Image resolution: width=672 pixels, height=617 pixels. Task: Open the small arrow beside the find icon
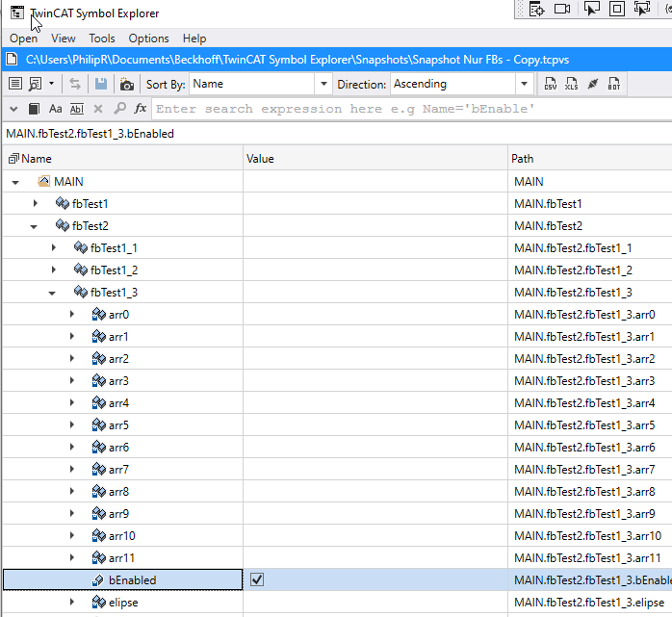coord(51,83)
